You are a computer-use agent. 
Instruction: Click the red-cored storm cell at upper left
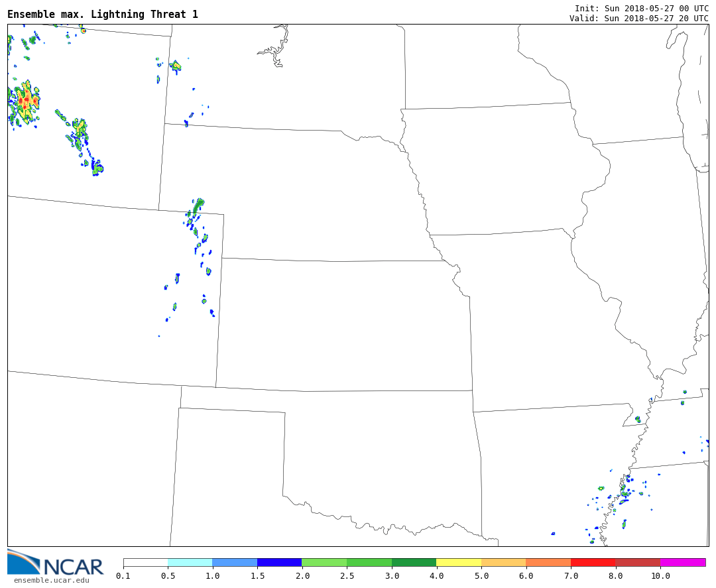pos(25,101)
